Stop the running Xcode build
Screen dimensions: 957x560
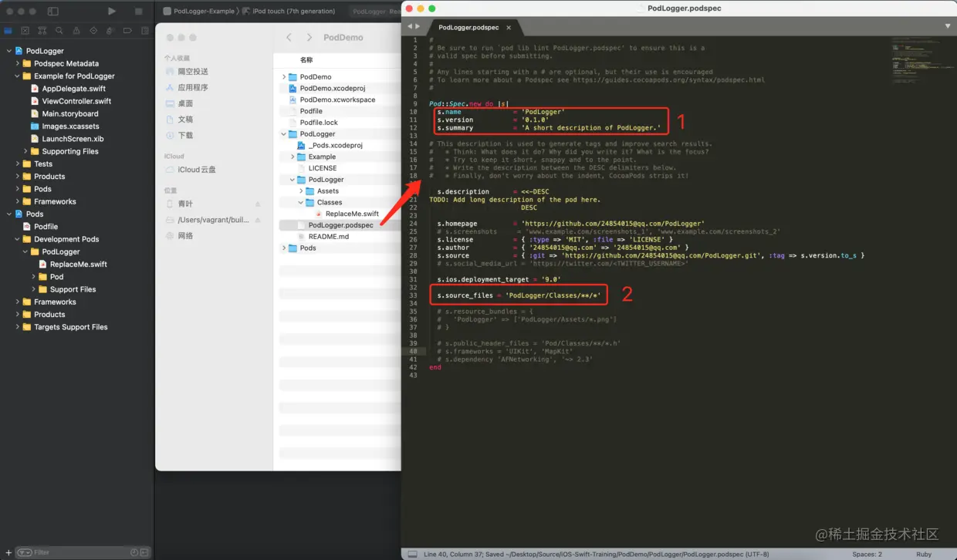[x=138, y=12]
